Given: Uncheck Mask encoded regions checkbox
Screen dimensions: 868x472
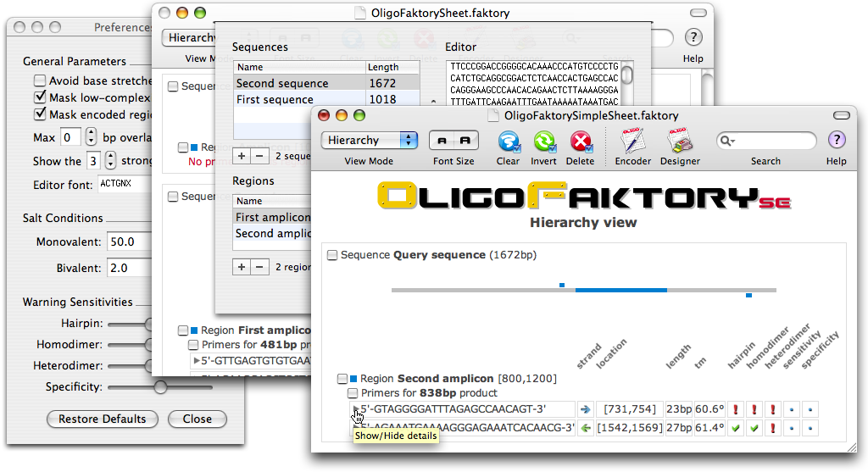Looking at the screenshot, I should coord(40,114).
